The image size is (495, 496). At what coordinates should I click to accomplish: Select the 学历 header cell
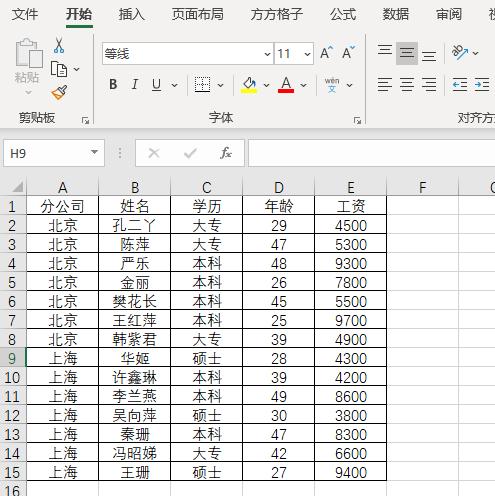pos(207,206)
